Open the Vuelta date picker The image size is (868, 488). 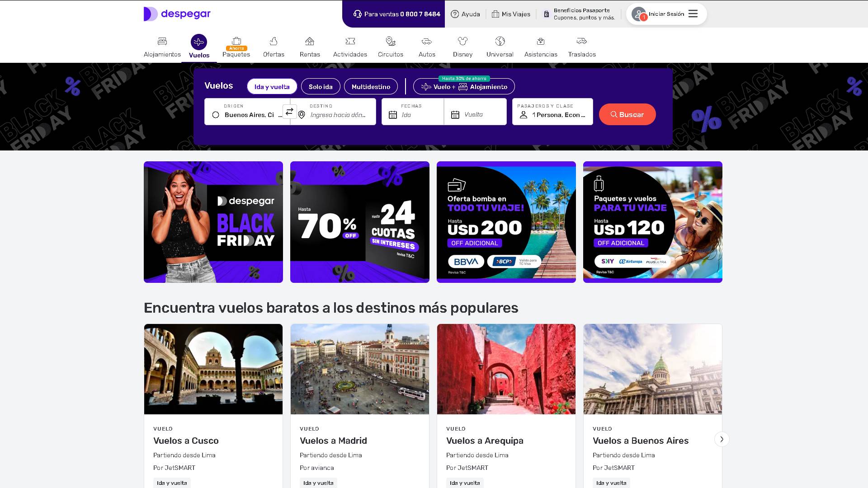[x=476, y=112]
